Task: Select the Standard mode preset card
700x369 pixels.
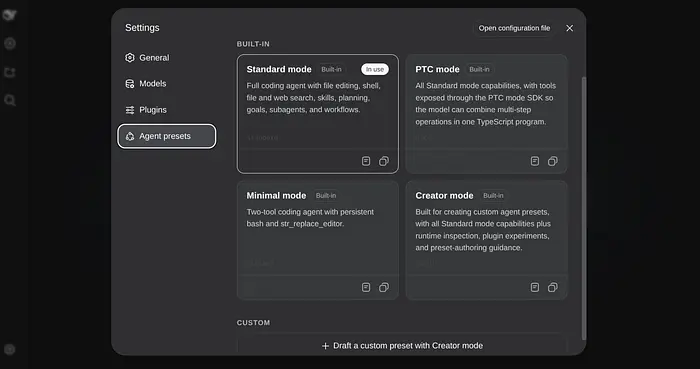Action: coord(317,114)
